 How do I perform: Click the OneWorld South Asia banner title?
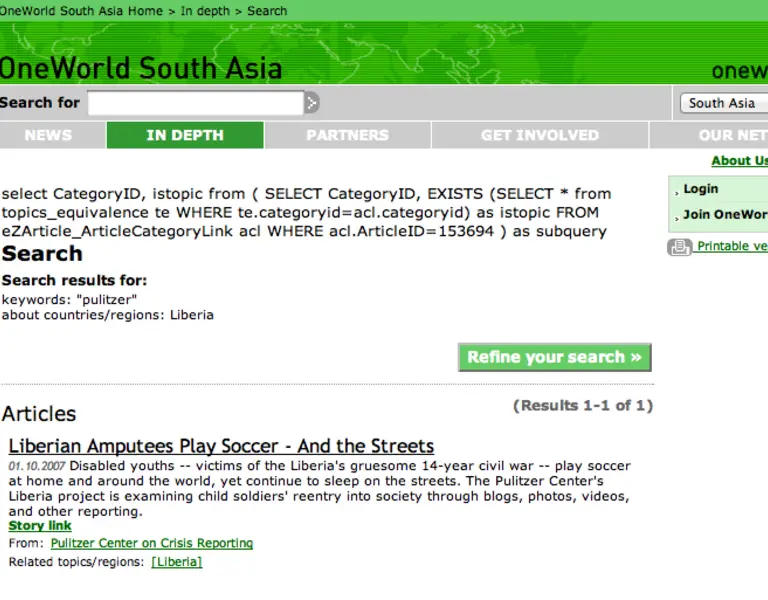pos(141,68)
